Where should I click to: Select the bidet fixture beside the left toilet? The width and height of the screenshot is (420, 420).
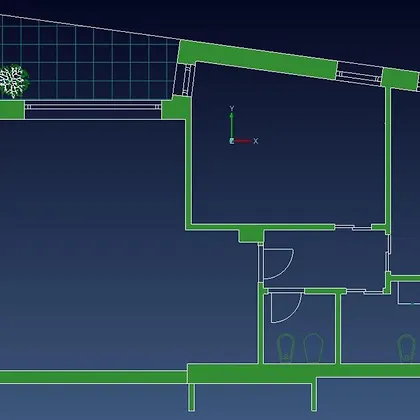(313, 348)
